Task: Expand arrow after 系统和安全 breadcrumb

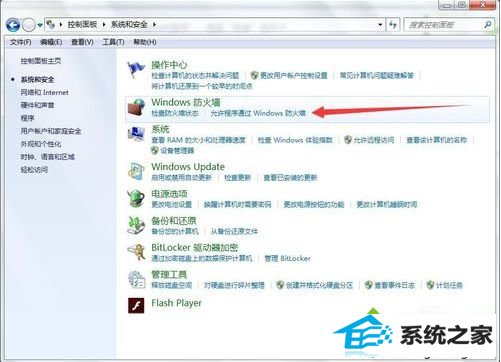Action: (154, 24)
